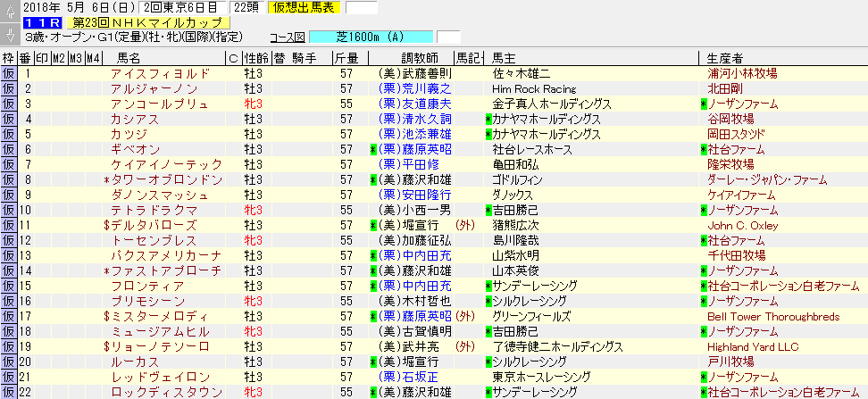
Task: Click the 仮 cell in row 22
Action: coord(8,393)
